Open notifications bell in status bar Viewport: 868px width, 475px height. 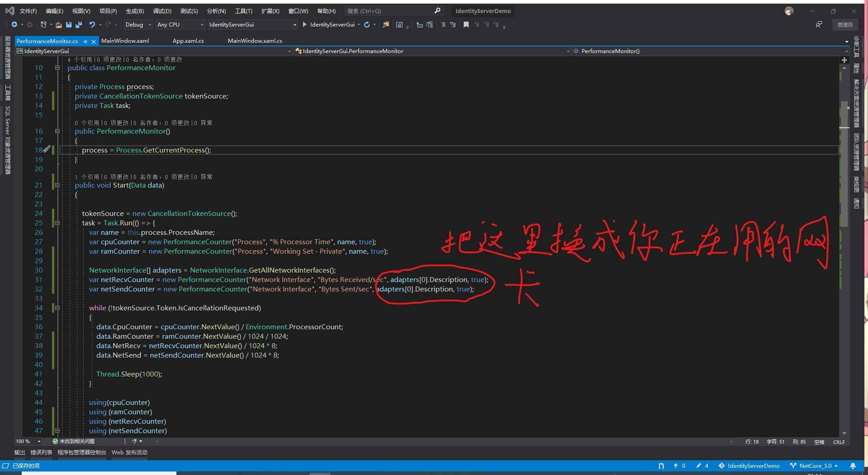coord(853,466)
